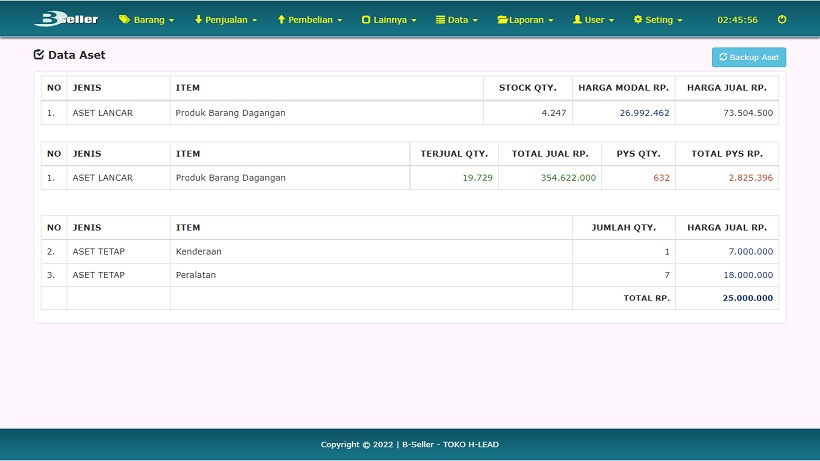
Task: Click the Pembelian up-arrow icon
Action: tap(282, 20)
